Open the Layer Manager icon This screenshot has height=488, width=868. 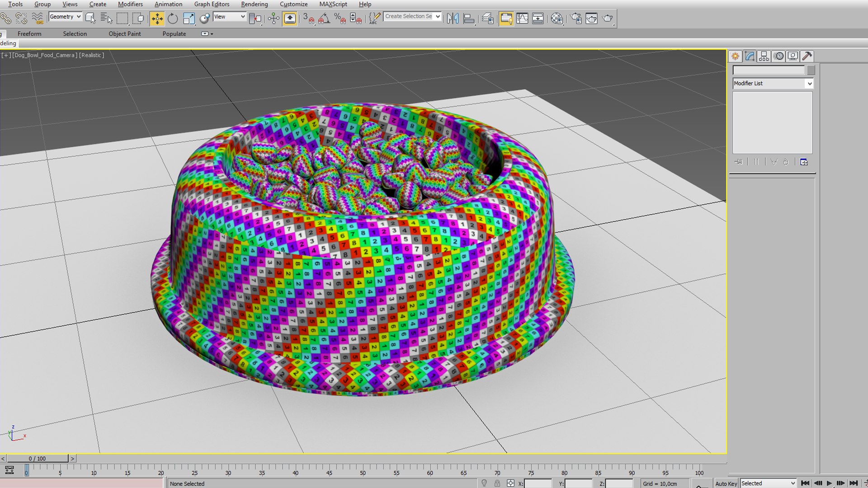click(488, 19)
